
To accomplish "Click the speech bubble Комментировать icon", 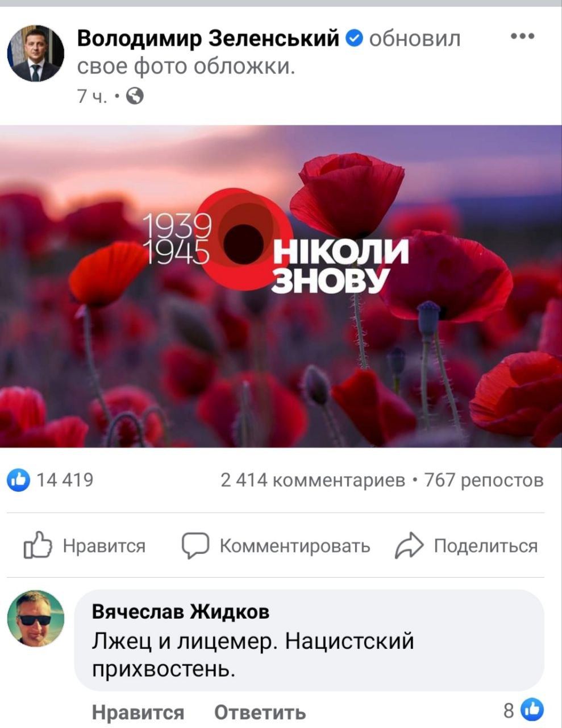I will pyautogui.click(x=195, y=546).
